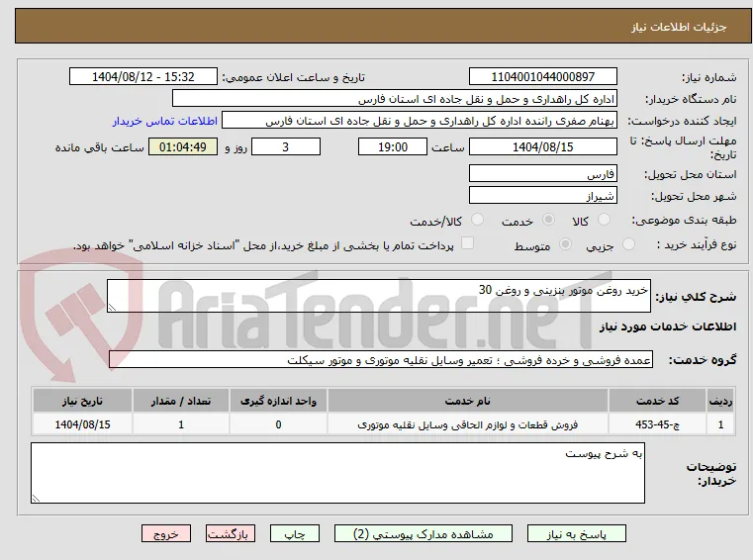This screenshot has width=753, height=560.
Task: Click the deadline date field 1404/08/15
Action: (542, 146)
